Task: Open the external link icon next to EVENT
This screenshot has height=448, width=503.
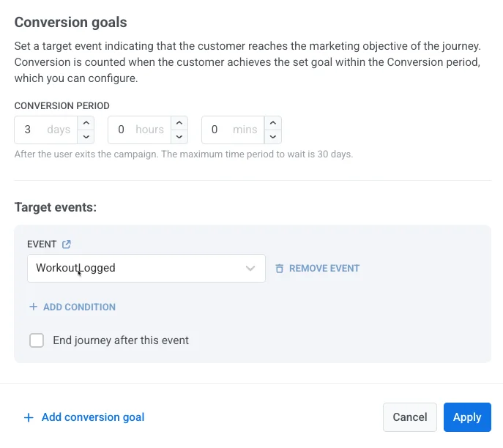Action: 67,244
